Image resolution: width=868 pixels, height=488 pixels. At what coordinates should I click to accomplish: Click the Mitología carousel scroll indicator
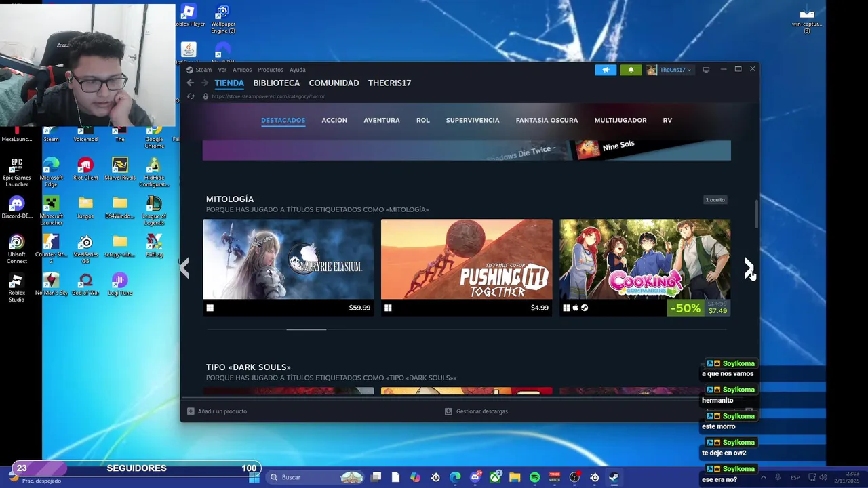[307, 329]
